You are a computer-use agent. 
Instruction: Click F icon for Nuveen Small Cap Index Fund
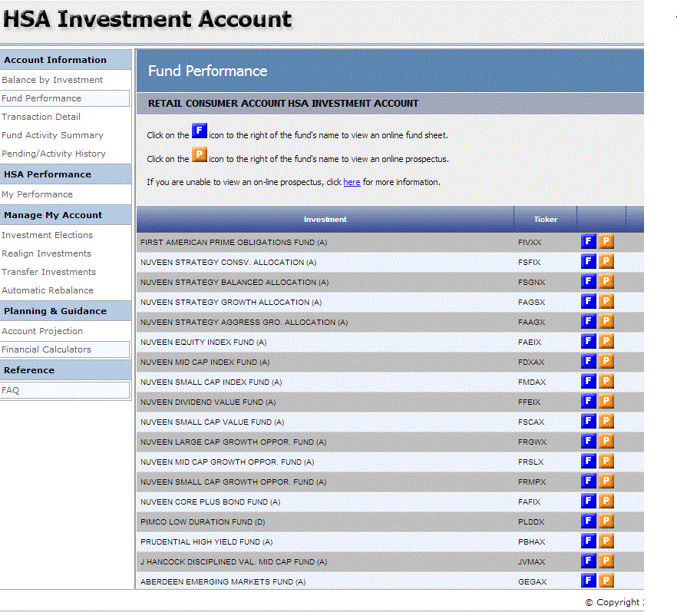588,381
